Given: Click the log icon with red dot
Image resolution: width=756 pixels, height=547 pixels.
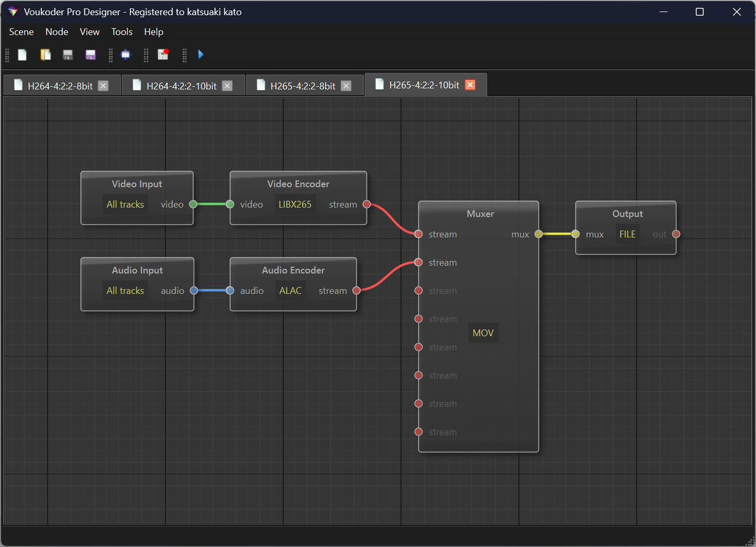Looking at the screenshot, I should pyautogui.click(x=163, y=55).
